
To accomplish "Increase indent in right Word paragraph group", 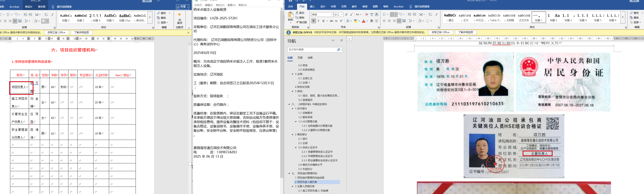I will tap(415, 15).
